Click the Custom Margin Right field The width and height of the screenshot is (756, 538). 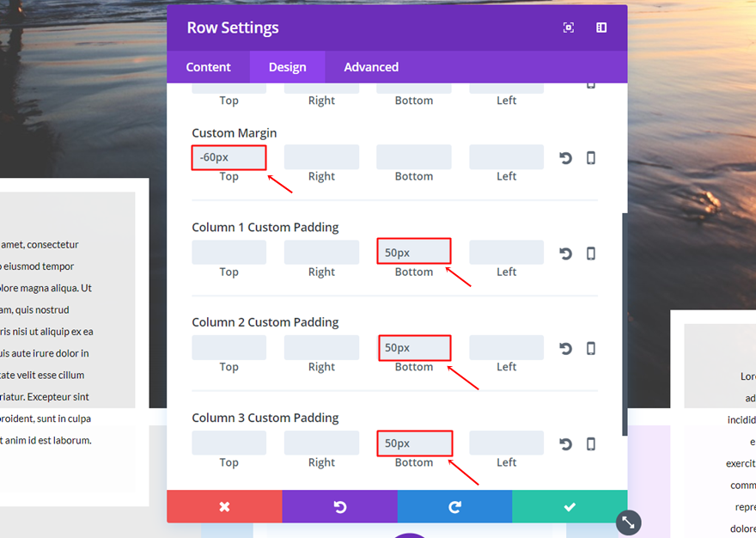point(321,157)
